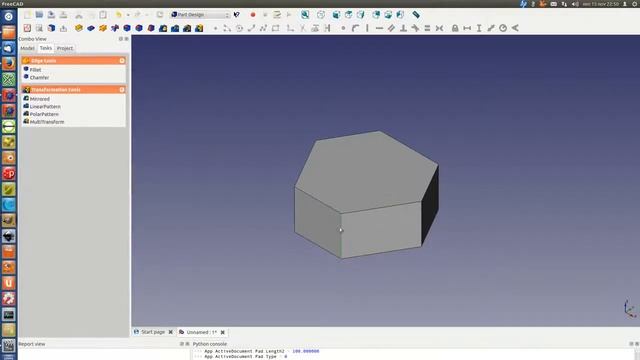Click the What's This help cursor icon
The image size is (640, 360).
click(237, 15)
